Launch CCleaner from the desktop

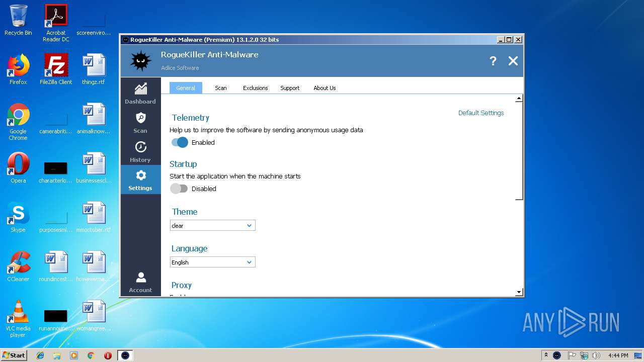click(18, 266)
